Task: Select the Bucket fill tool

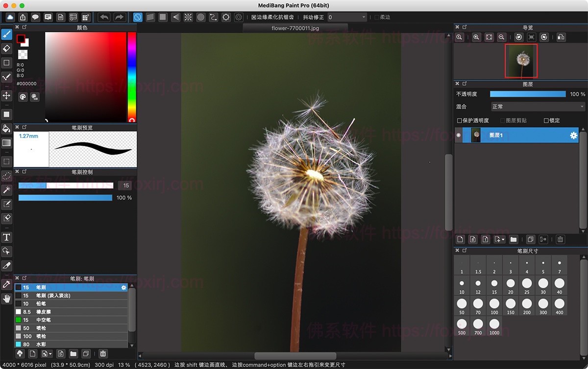Action: tap(7, 129)
